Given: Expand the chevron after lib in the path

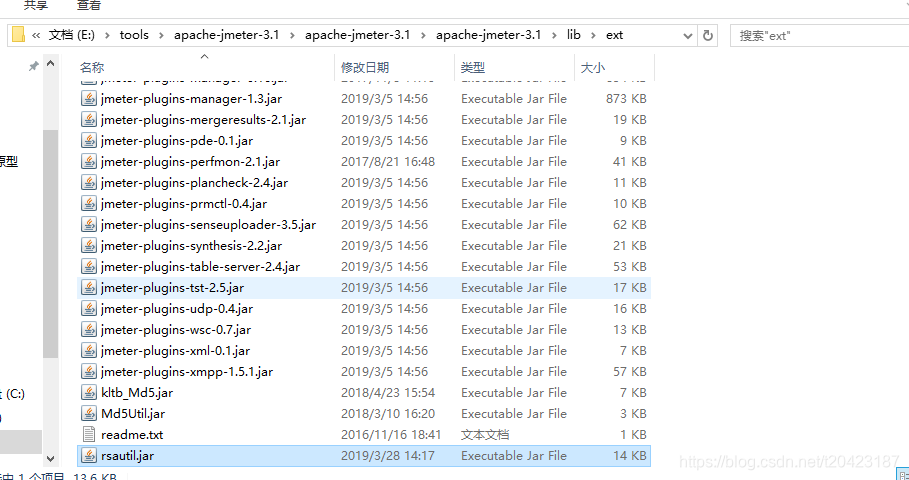Looking at the screenshot, I should pyautogui.click(x=593, y=35).
